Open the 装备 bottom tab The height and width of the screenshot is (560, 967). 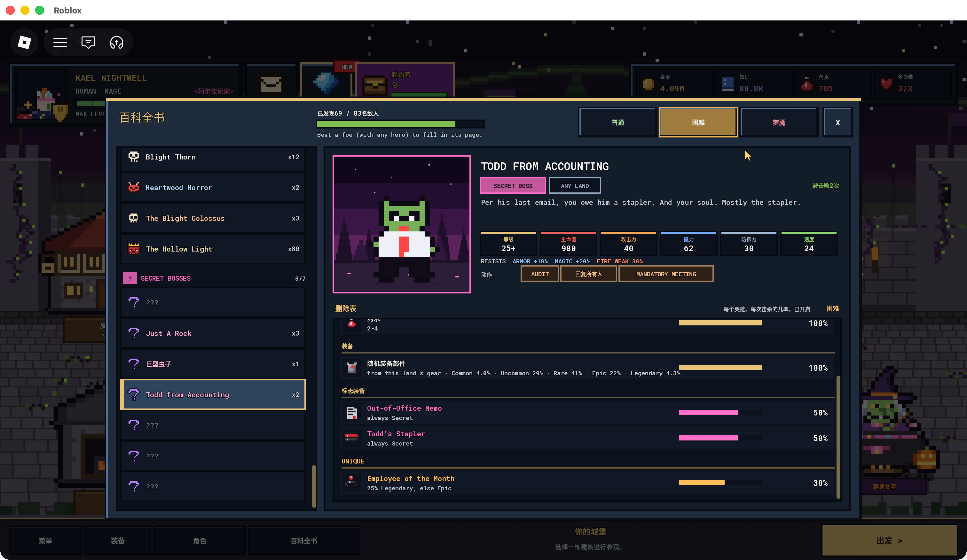click(x=117, y=541)
